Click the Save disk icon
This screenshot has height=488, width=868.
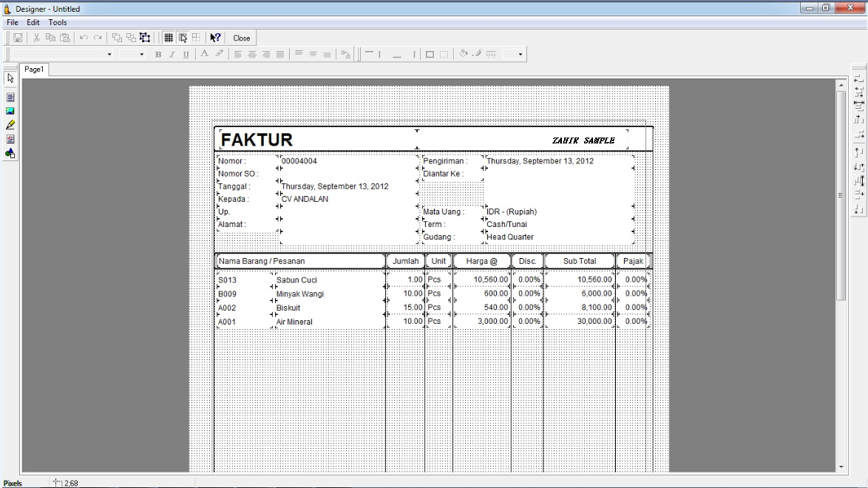pyautogui.click(x=18, y=38)
